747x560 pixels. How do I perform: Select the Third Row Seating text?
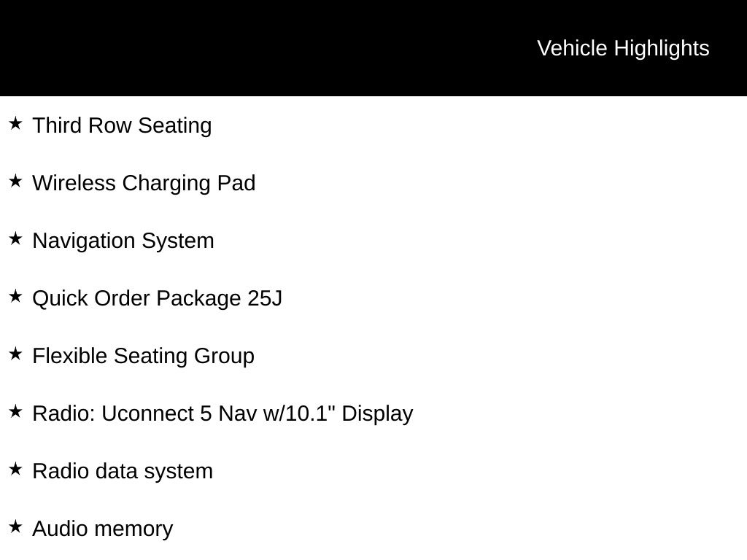tap(122, 125)
